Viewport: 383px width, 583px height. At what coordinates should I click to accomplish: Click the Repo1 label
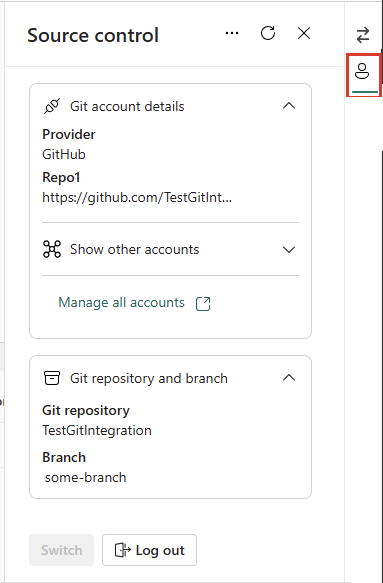[61, 177]
